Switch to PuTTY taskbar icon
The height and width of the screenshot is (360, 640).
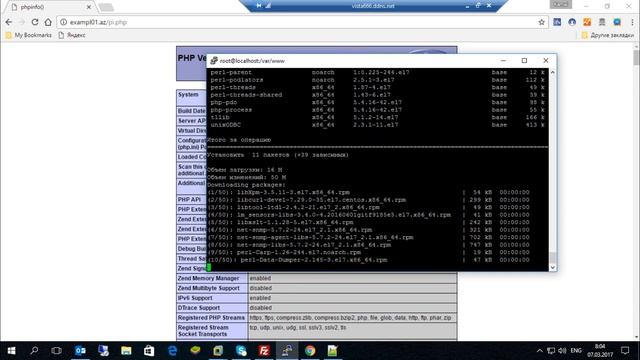coord(287,350)
